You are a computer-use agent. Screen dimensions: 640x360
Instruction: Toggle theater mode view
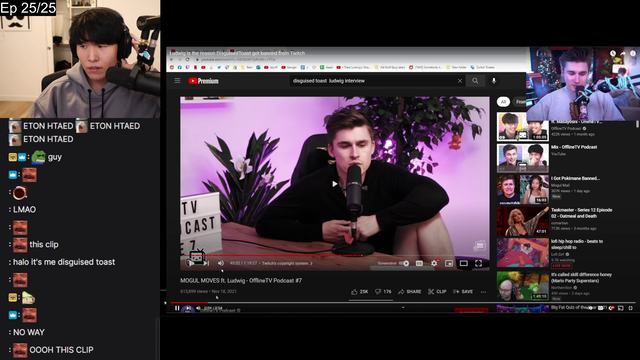point(464,263)
